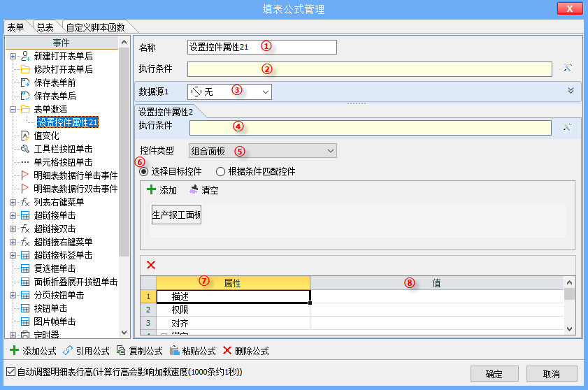Switch to 表单 tab

(16, 27)
